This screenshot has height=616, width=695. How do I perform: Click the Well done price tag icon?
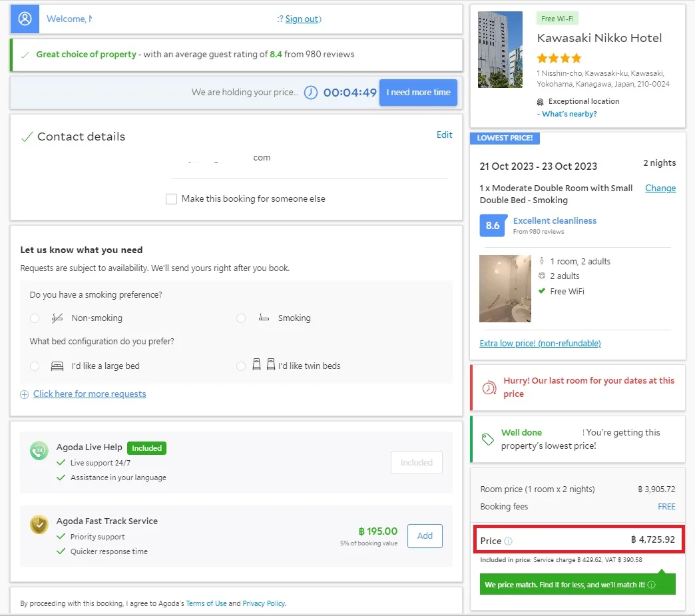[x=487, y=439]
